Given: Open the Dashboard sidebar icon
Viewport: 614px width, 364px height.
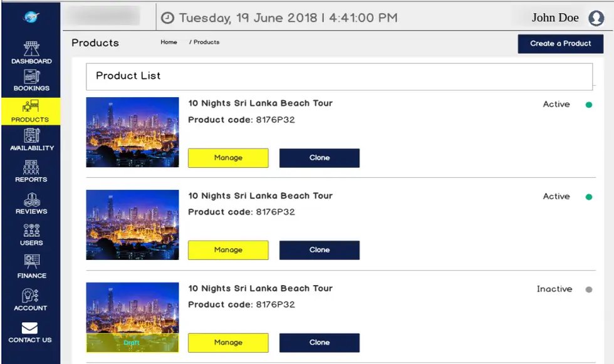Looking at the screenshot, I should pyautogui.click(x=31, y=49).
